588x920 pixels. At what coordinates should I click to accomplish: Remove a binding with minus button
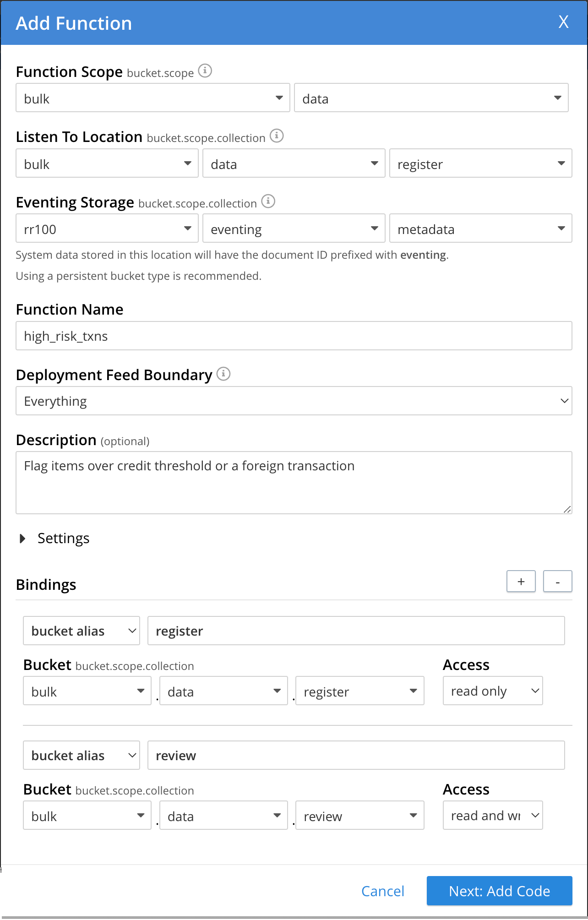557,582
